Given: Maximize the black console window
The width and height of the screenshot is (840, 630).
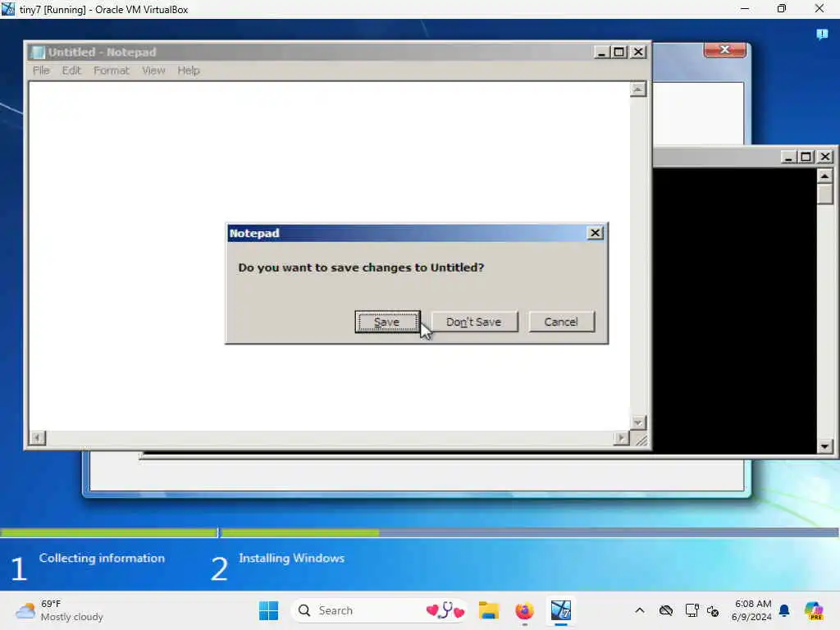Looking at the screenshot, I should pyautogui.click(x=806, y=157).
